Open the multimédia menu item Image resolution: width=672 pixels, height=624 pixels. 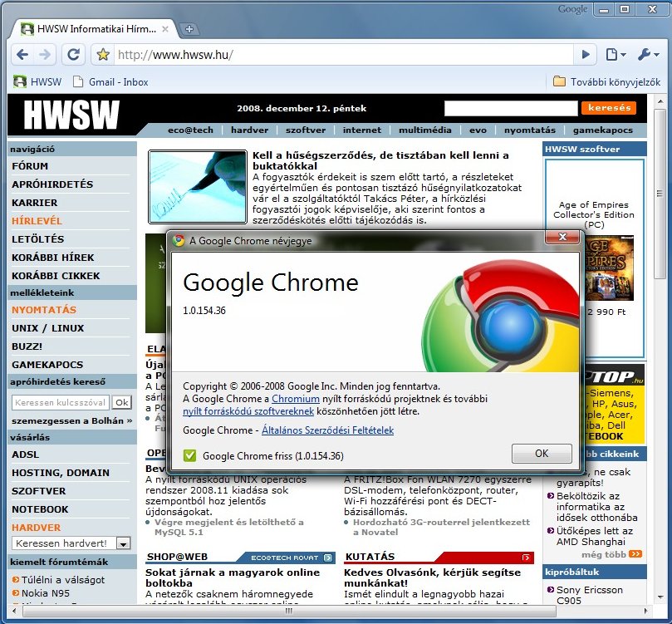click(x=424, y=130)
